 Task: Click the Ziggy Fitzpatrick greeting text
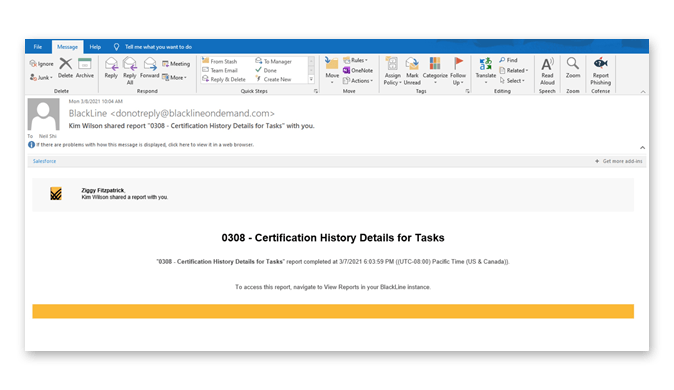103,190
